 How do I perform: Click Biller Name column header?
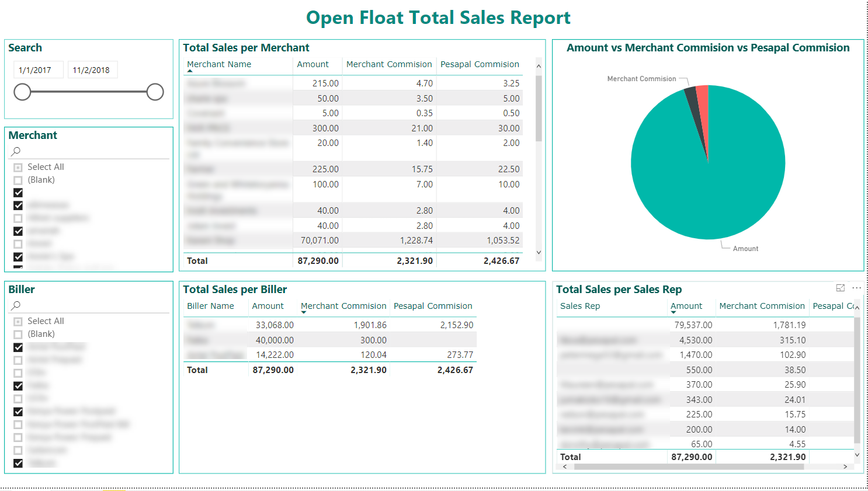point(210,306)
